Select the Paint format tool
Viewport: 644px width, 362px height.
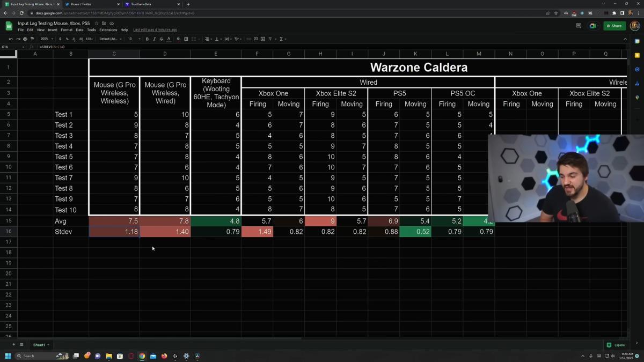(x=32, y=39)
